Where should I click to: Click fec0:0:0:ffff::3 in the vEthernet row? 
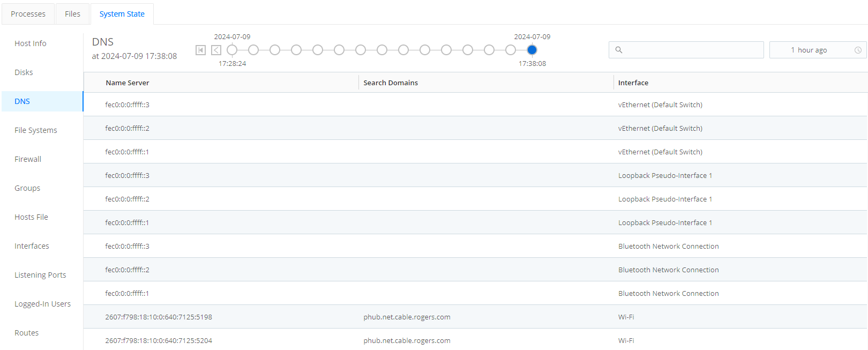(127, 105)
